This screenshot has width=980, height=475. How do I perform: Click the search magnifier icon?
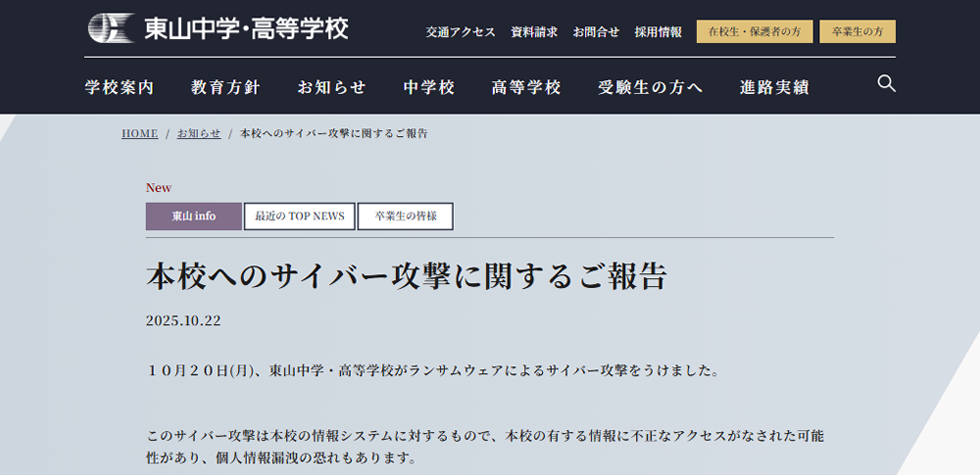click(x=886, y=84)
